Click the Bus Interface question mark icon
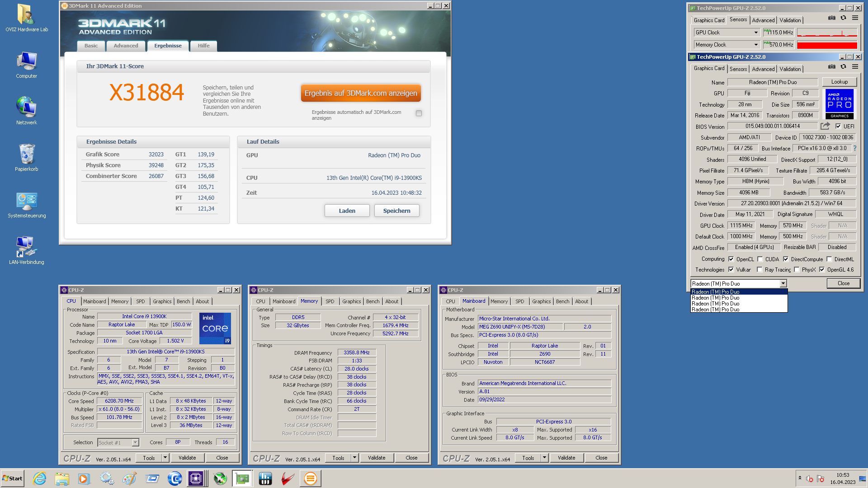868x488 pixels. [x=854, y=148]
